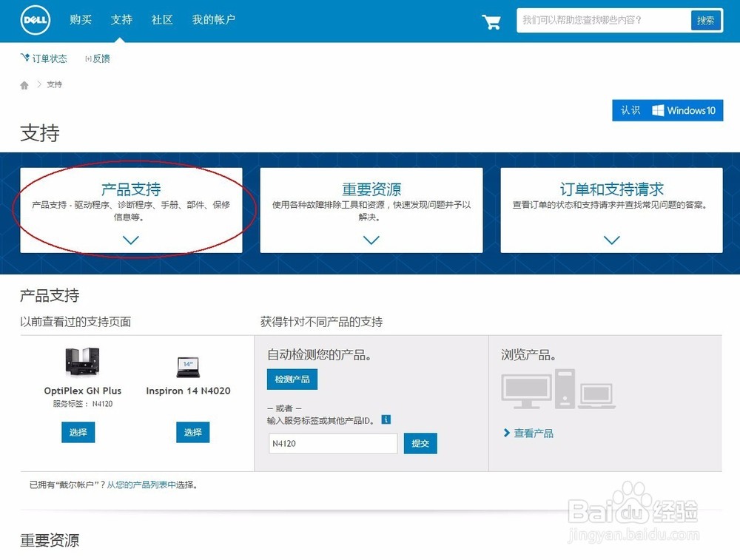Click the 支持 breadcrumb link

54,84
